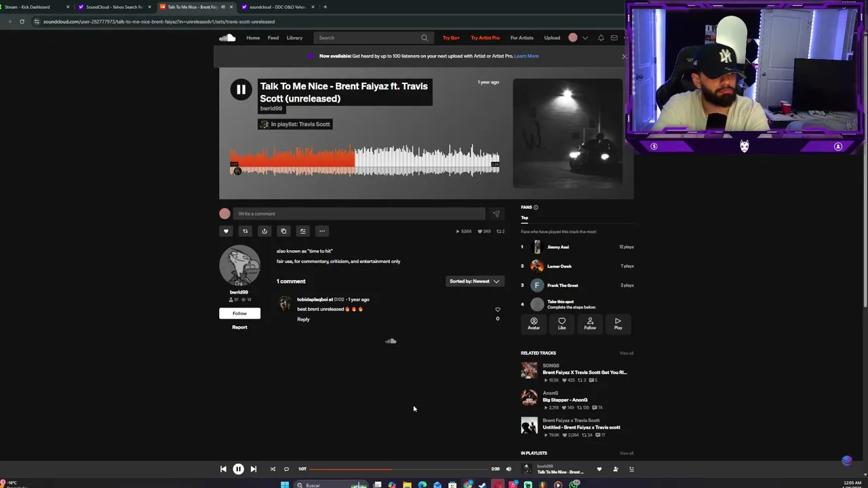Open the messages envelope icon
The image size is (868, 488).
(614, 38)
